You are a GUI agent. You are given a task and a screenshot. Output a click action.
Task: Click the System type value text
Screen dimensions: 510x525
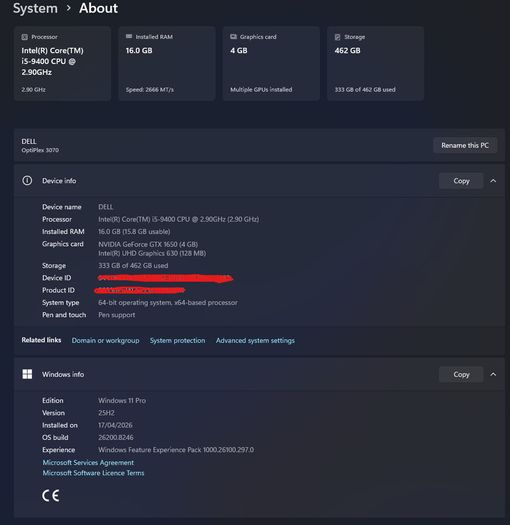click(x=168, y=303)
